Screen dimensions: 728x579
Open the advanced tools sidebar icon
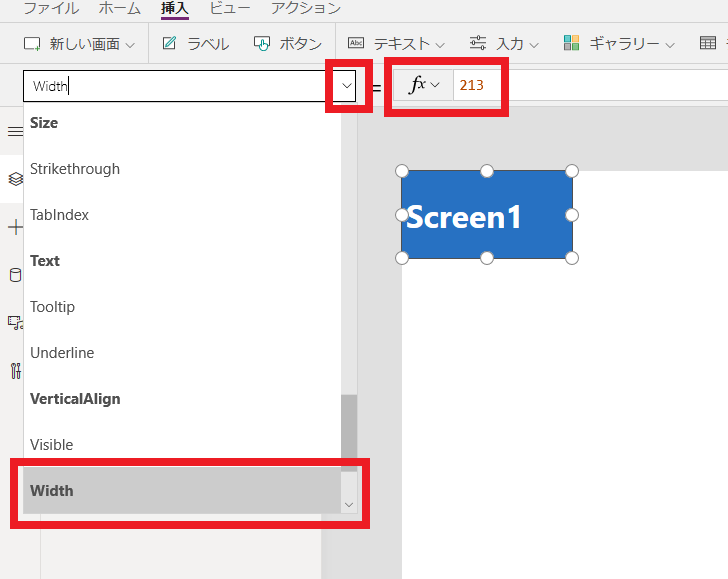coord(15,371)
